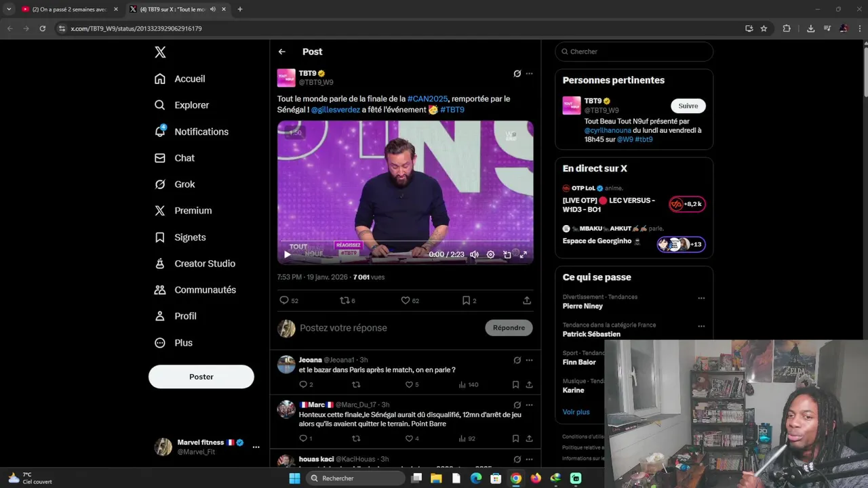Viewport: 868px width, 488px height.
Task: Open Chat messages
Action: 174,158
